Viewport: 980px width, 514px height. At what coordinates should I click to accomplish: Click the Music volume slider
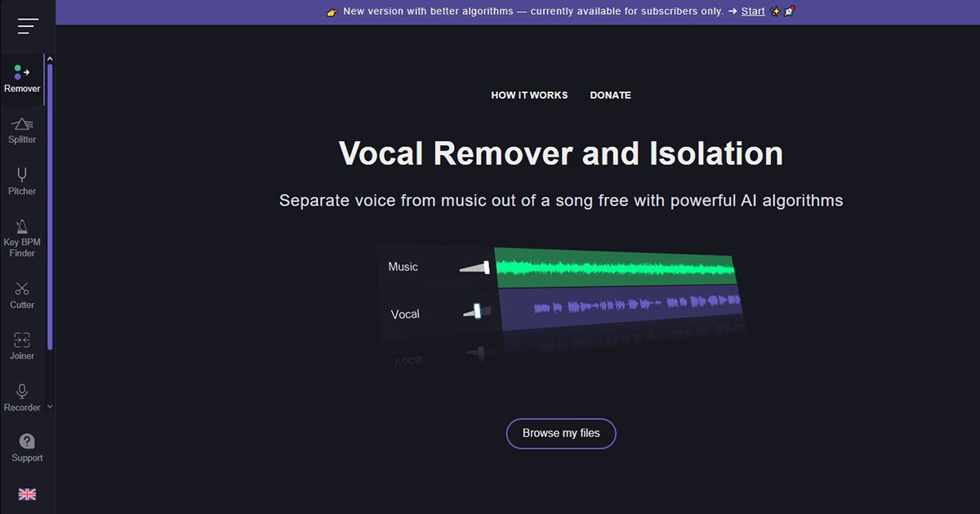474,267
